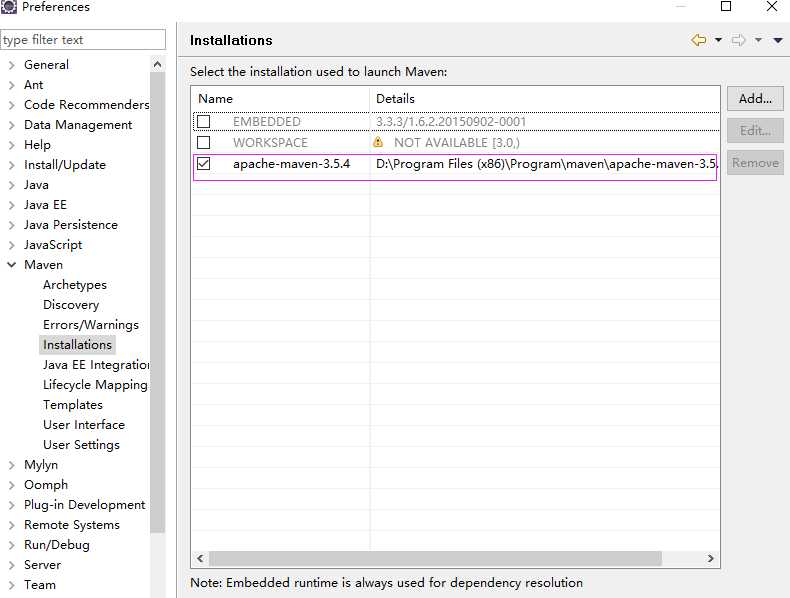Click the back navigation arrow icon
The height and width of the screenshot is (598, 790).
coord(698,40)
